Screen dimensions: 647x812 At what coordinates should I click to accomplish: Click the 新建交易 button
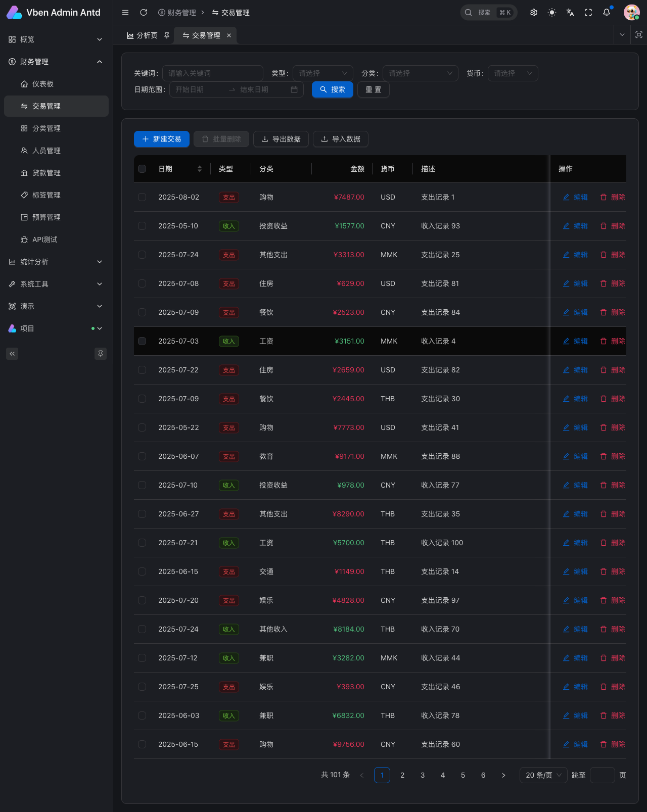[x=162, y=139]
